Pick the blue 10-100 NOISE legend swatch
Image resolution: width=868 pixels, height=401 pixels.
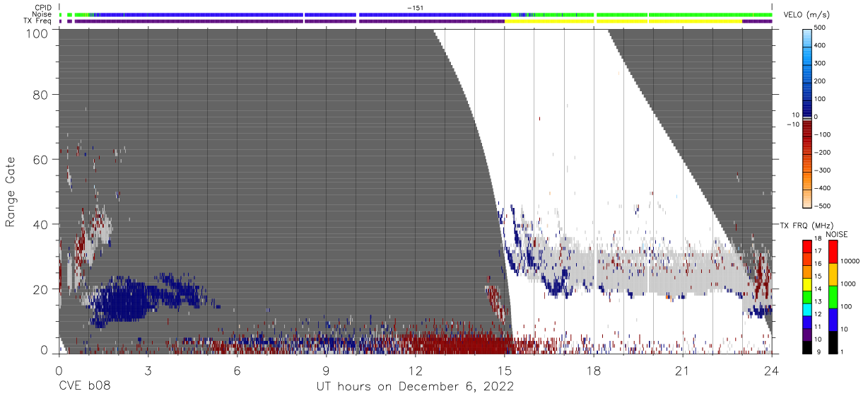coord(832,319)
